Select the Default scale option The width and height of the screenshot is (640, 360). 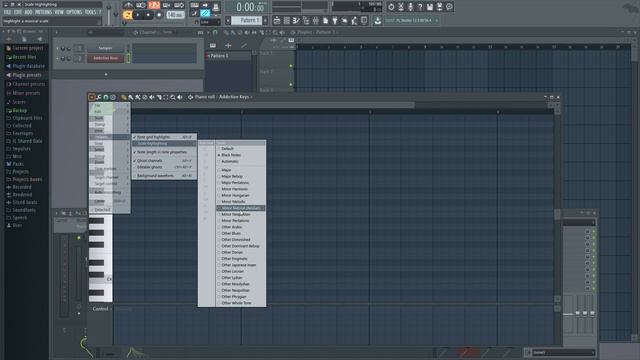(x=240, y=149)
